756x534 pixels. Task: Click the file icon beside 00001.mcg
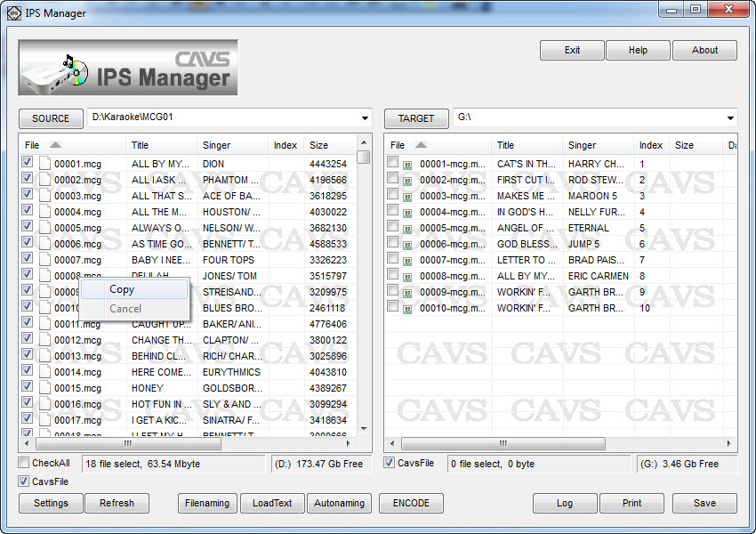click(x=44, y=164)
